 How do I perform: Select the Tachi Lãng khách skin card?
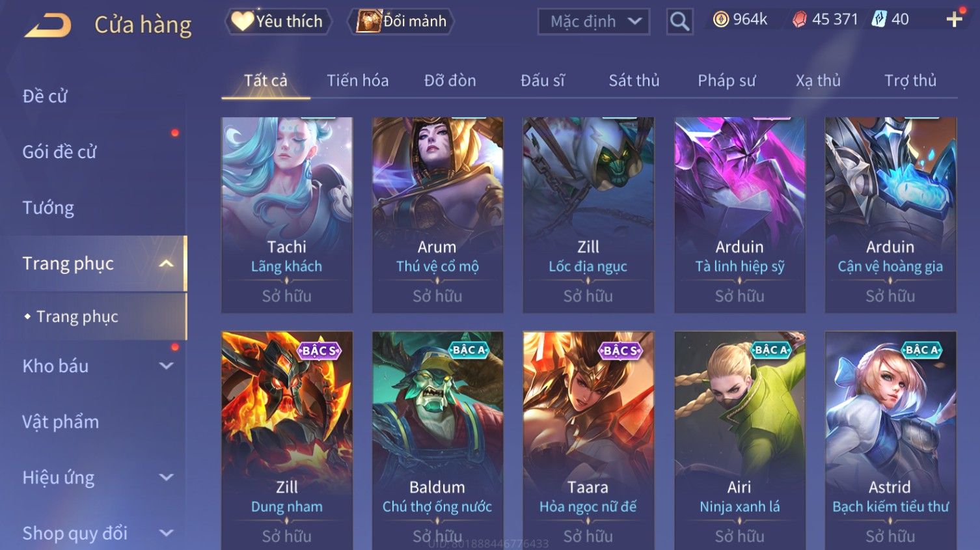tap(287, 215)
